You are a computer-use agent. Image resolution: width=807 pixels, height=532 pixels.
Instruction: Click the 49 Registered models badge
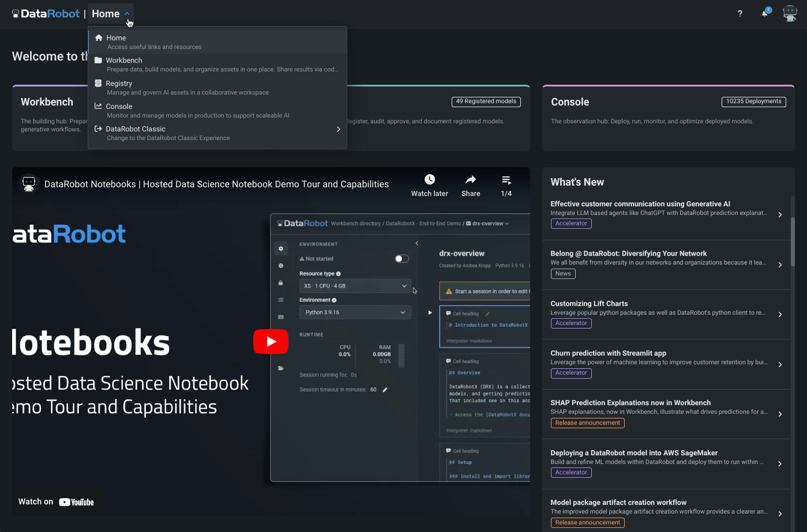click(x=486, y=101)
